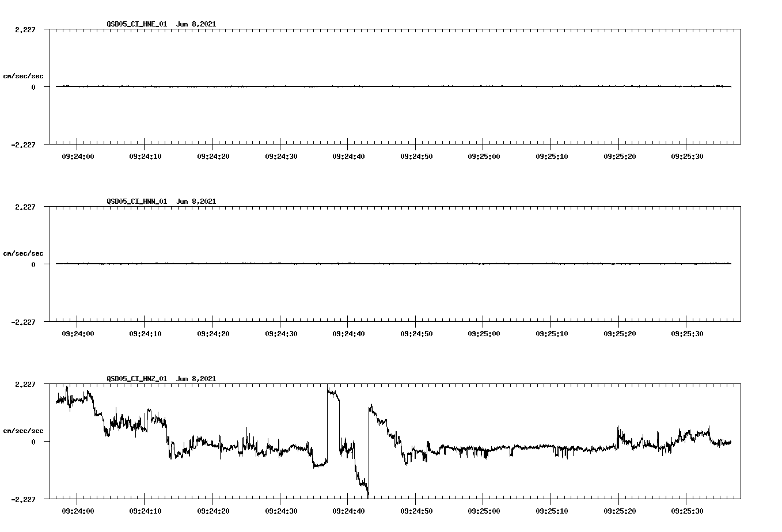Screen dimensions: 782x532
Task: Click the QSD05_CI_HNE_01 plot title
Action: click(161, 24)
